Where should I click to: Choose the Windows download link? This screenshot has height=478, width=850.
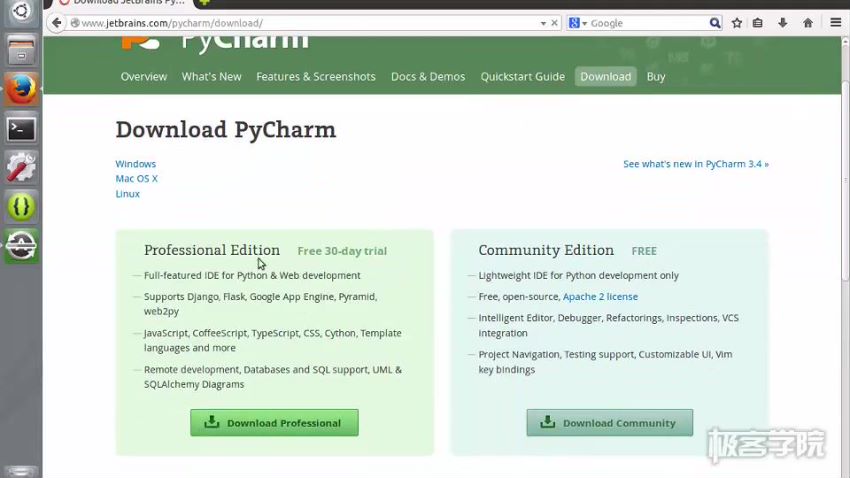pos(136,164)
